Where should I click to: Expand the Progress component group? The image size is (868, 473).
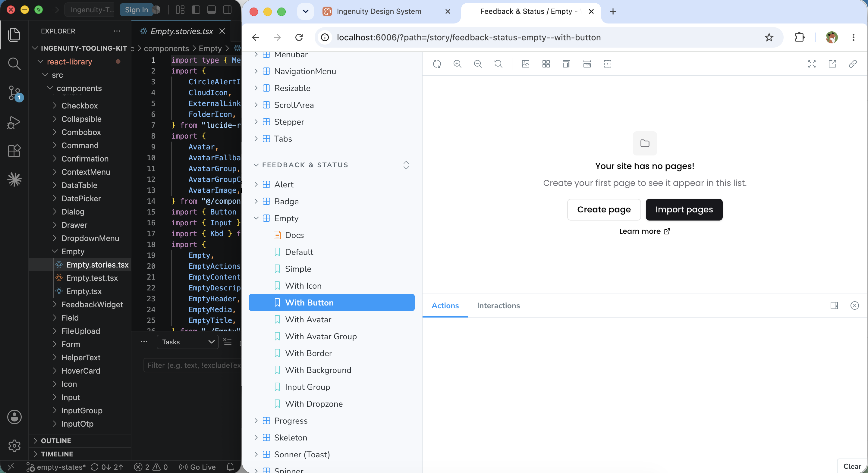click(x=256, y=421)
